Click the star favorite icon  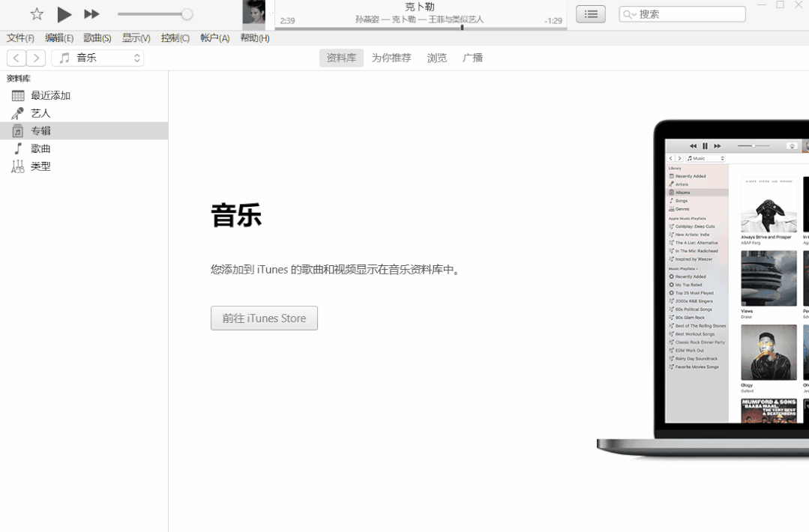coord(37,14)
